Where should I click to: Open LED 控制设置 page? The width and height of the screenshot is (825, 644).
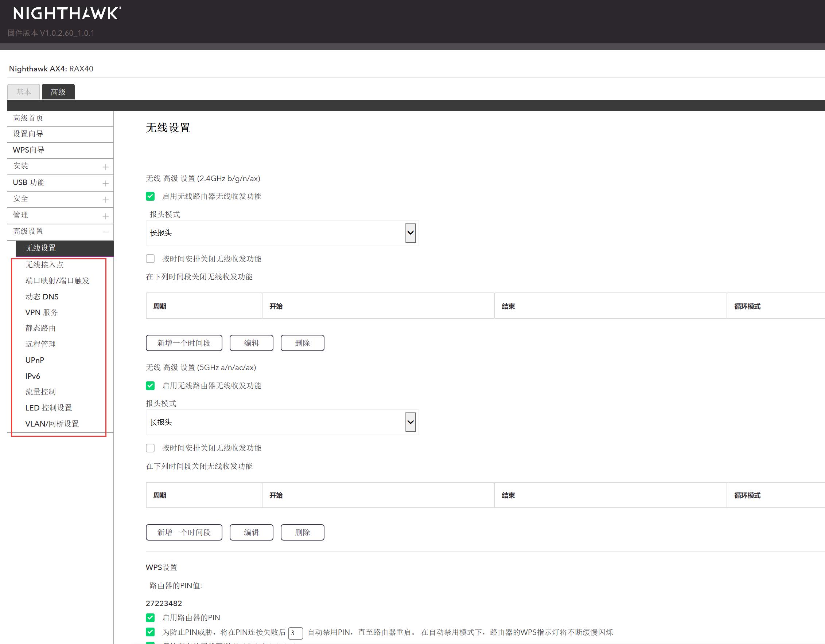[x=48, y=408]
